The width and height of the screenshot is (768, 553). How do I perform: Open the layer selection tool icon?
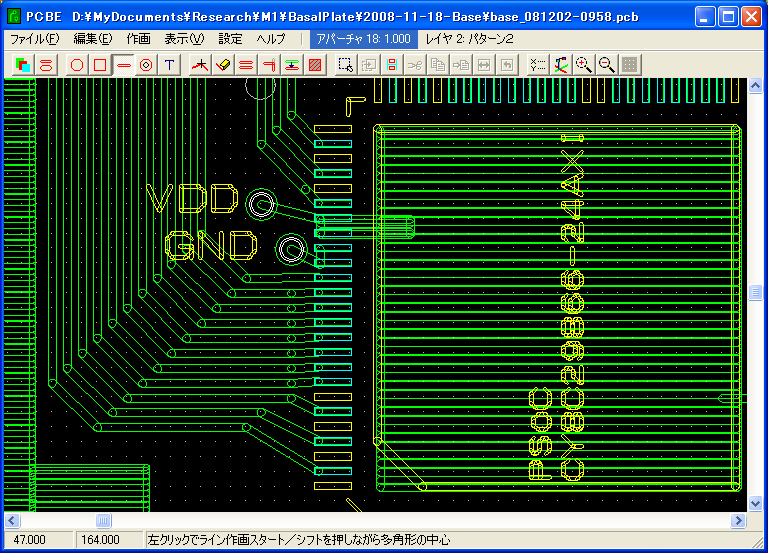pyautogui.click(x=23, y=65)
